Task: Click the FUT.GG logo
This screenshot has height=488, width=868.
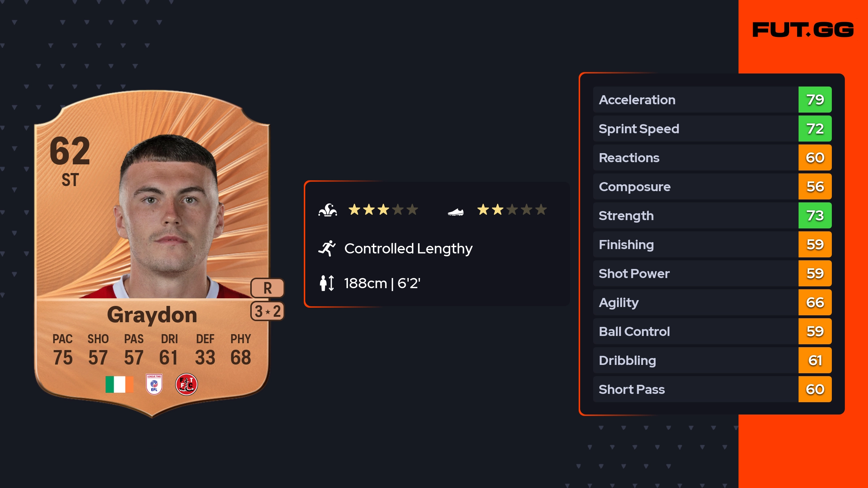Action: (x=803, y=30)
